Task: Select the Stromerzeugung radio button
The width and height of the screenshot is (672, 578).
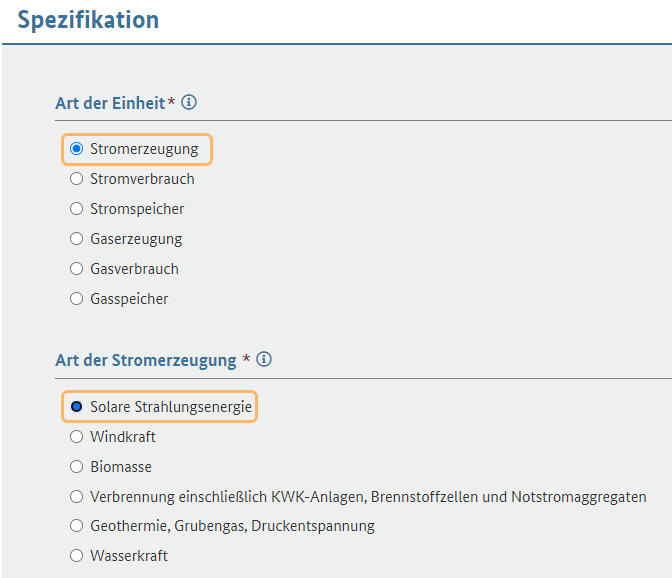Action: point(76,149)
